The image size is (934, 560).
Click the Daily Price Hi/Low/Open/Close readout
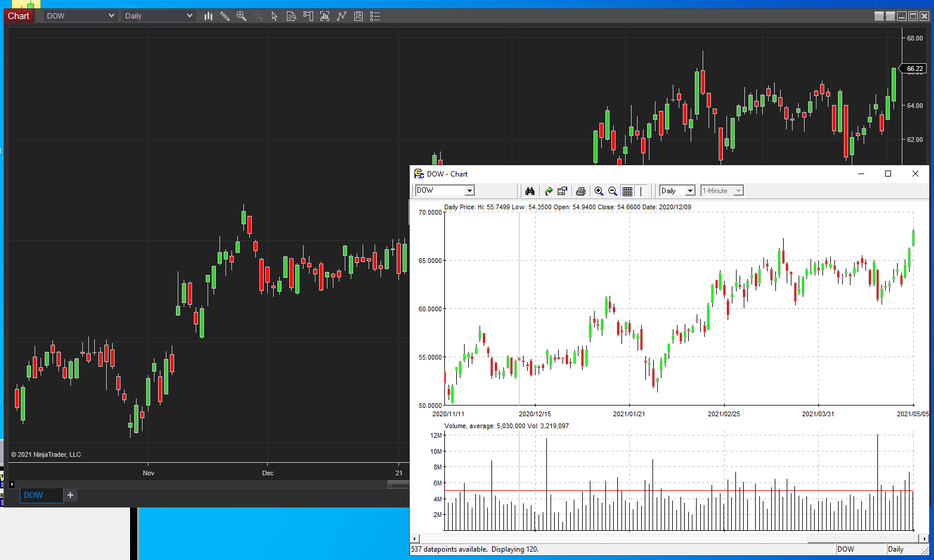(568, 207)
